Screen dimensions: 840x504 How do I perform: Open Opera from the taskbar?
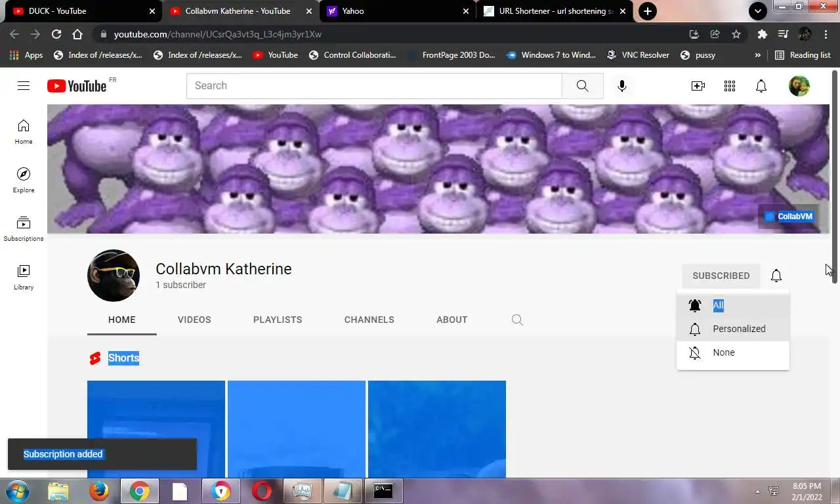[262, 491]
